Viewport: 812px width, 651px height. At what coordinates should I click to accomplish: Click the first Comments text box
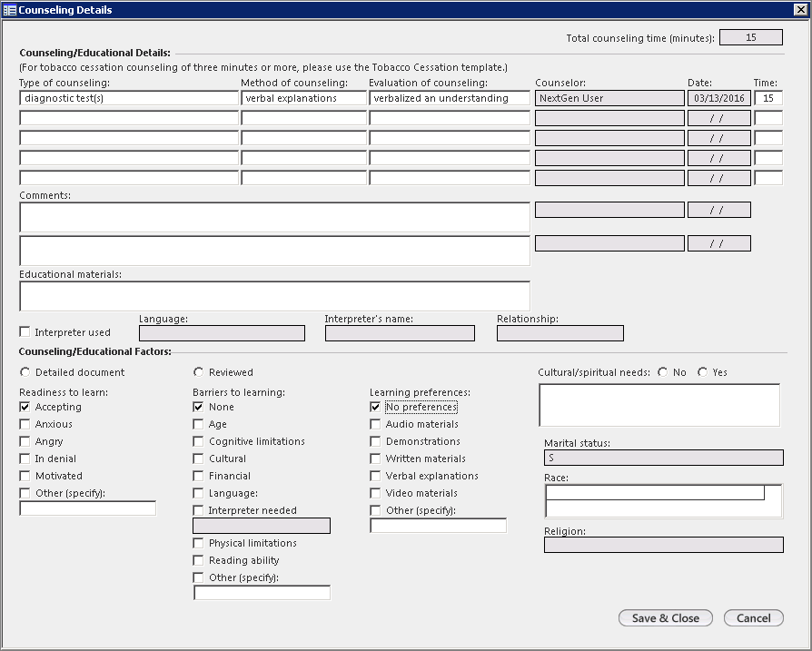[x=274, y=217]
